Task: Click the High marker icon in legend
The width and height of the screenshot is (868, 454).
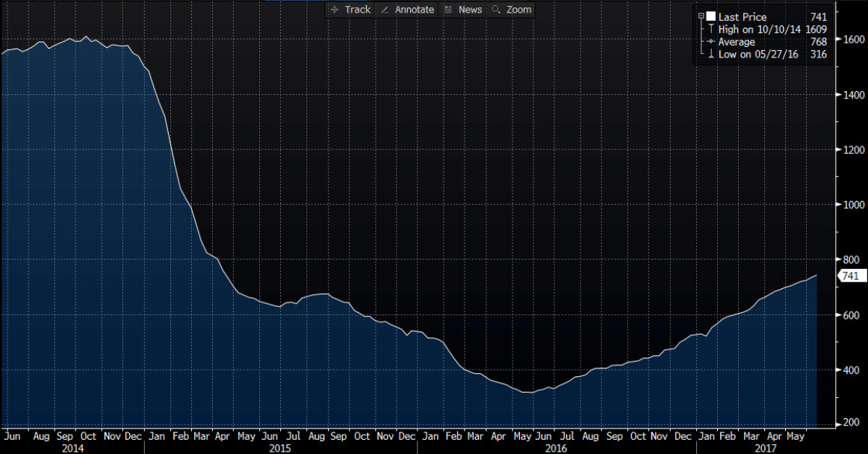Action: pos(710,29)
